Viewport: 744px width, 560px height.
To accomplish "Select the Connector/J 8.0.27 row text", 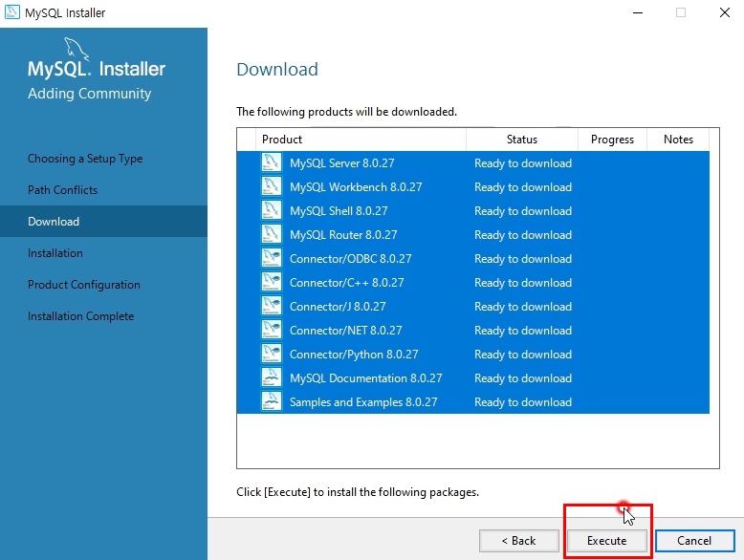I will click(338, 307).
